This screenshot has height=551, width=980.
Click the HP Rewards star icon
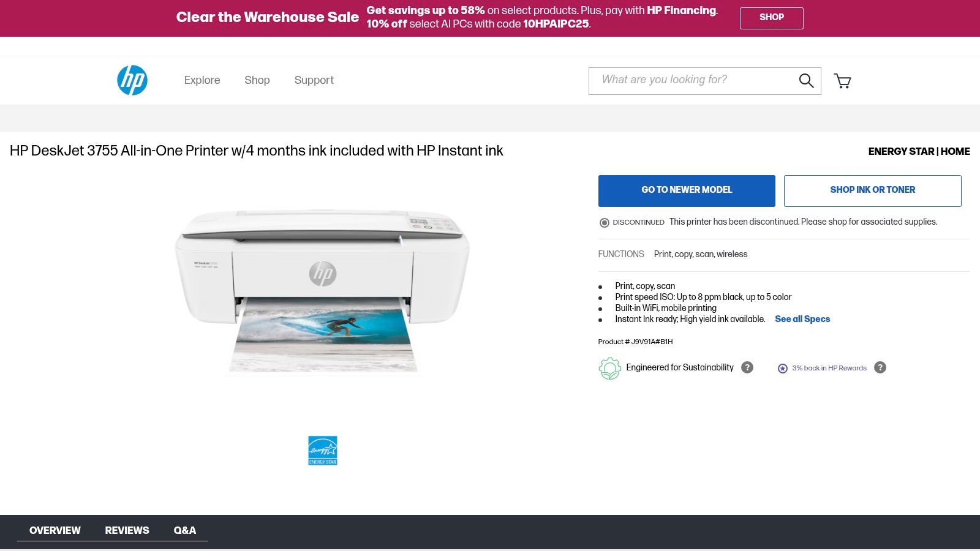pos(782,369)
